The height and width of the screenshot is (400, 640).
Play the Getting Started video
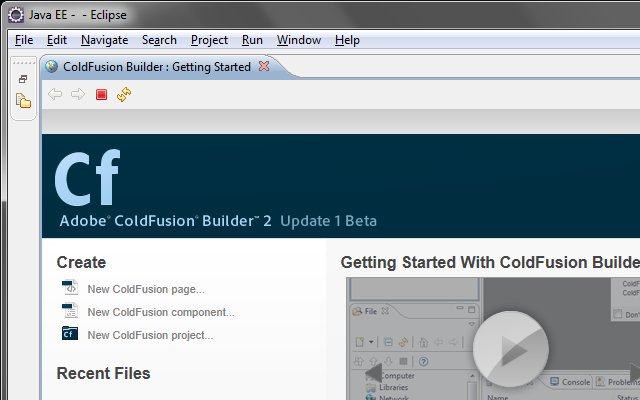511,349
